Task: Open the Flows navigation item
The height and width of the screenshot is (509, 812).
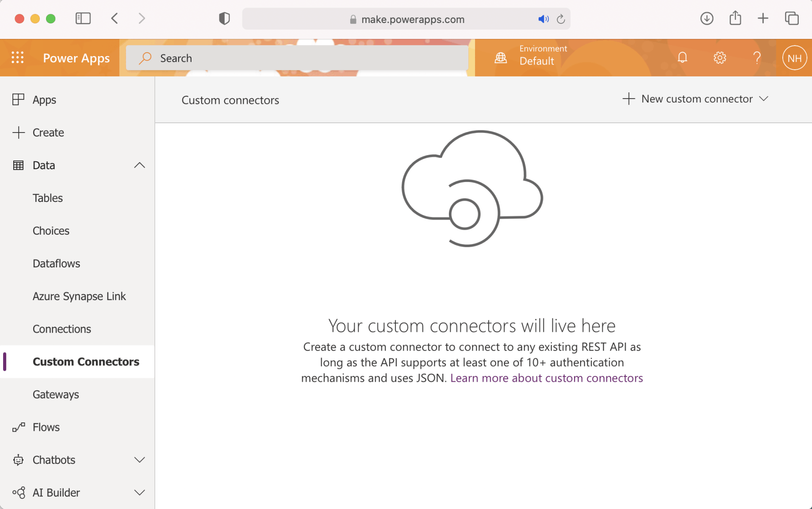Action: tap(46, 427)
